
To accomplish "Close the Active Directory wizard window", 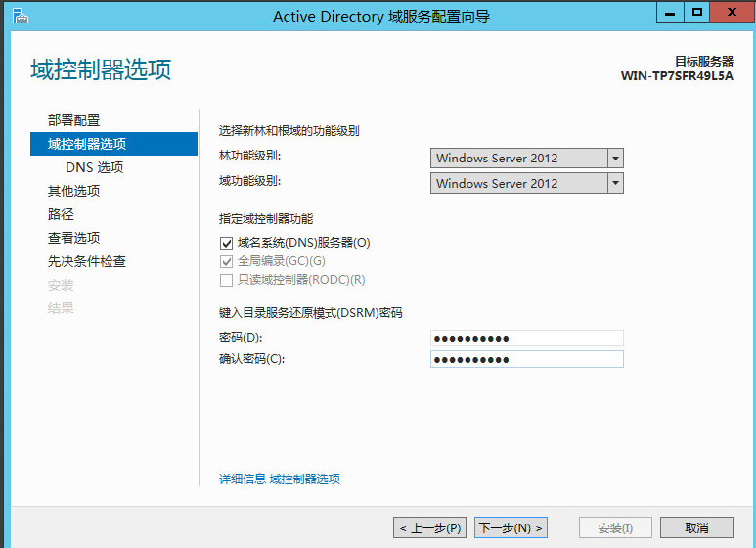I will (x=732, y=12).
